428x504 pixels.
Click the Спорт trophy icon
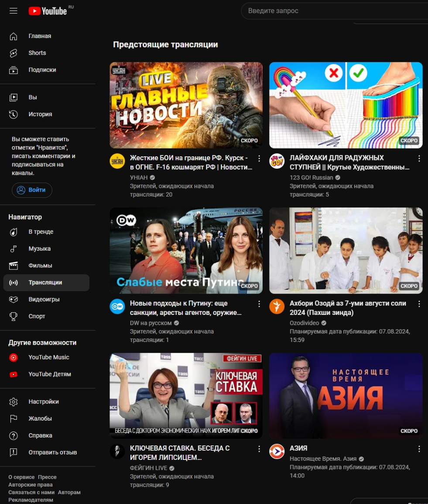(x=14, y=317)
